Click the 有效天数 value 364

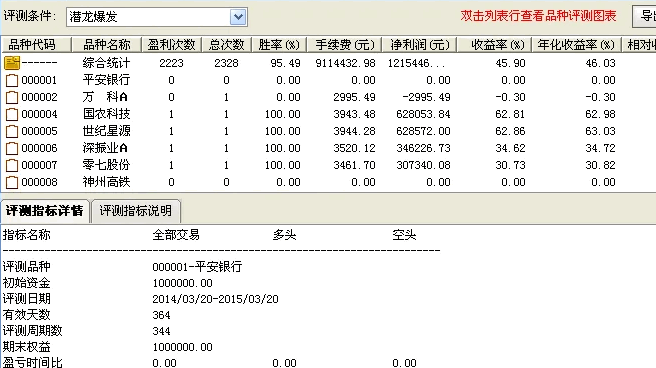point(161,315)
